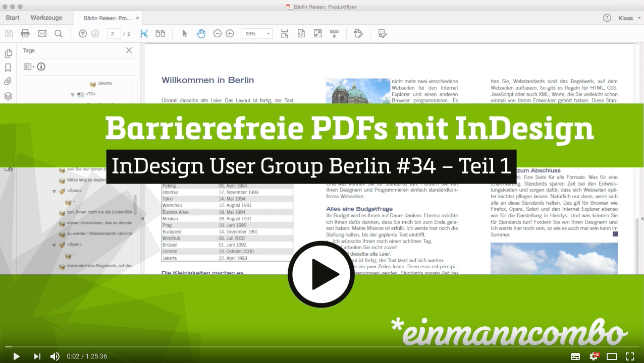The width and height of the screenshot is (644, 363).
Task: Enter video full screen
Action: point(630,356)
